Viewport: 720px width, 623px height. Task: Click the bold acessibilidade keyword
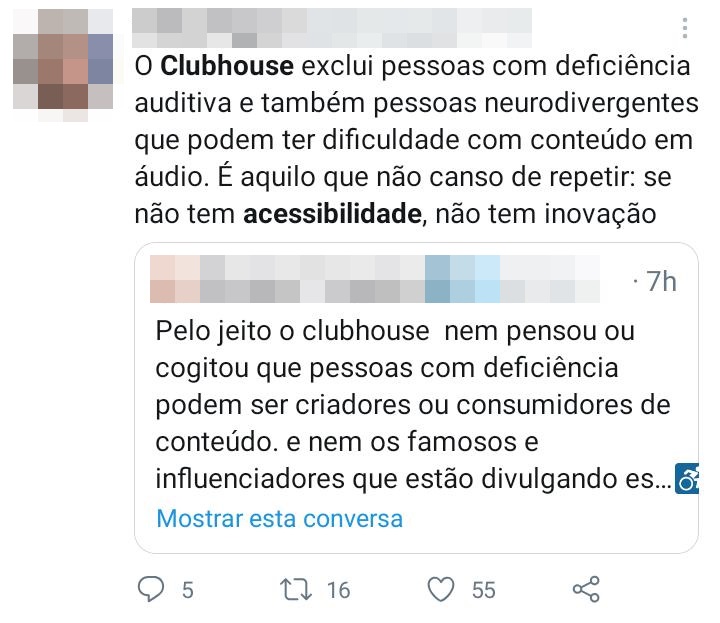pos(332,214)
